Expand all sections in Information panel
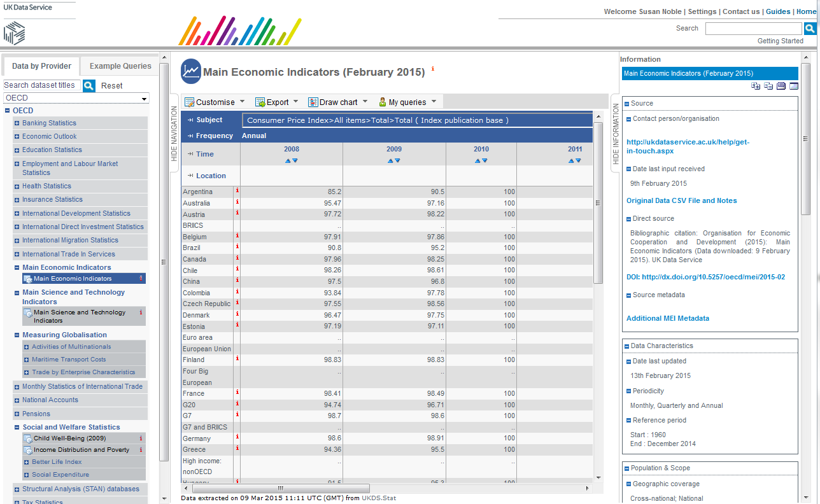Image resolution: width=820 pixels, height=504 pixels. tap(756, 86)
